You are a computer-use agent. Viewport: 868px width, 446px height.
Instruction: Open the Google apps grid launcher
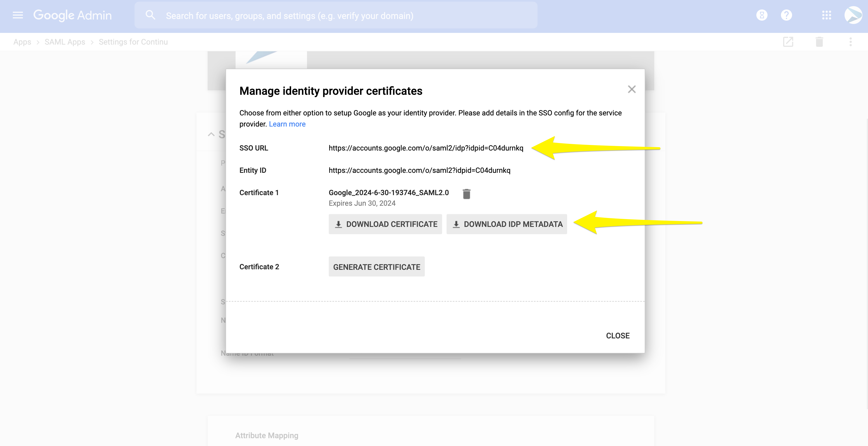[x=826, y=15]
